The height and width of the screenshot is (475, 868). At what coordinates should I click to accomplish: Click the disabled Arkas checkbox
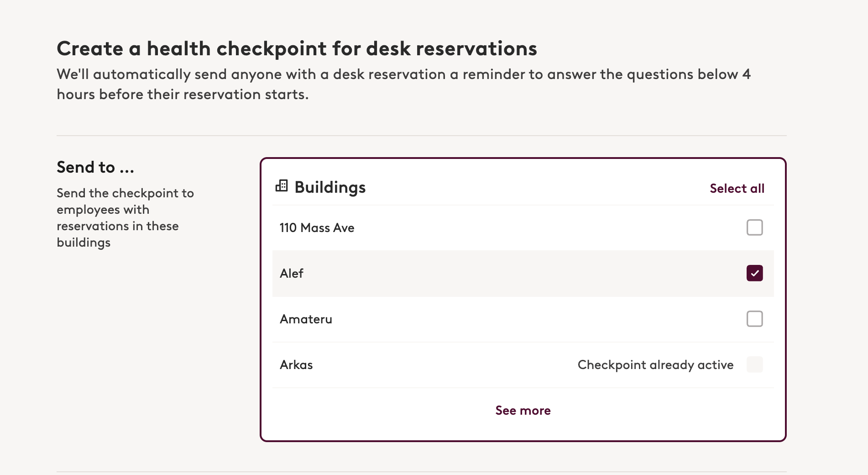[754, 364]
